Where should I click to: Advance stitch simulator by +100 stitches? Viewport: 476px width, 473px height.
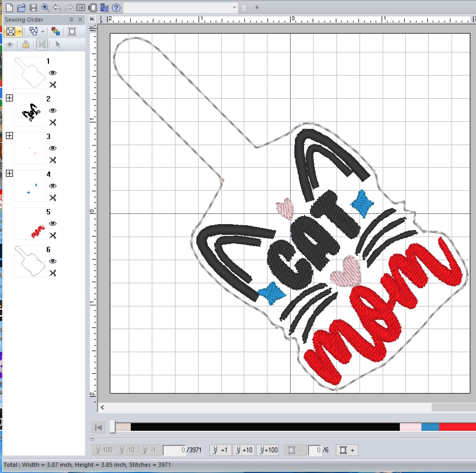[x=268, y=450]
